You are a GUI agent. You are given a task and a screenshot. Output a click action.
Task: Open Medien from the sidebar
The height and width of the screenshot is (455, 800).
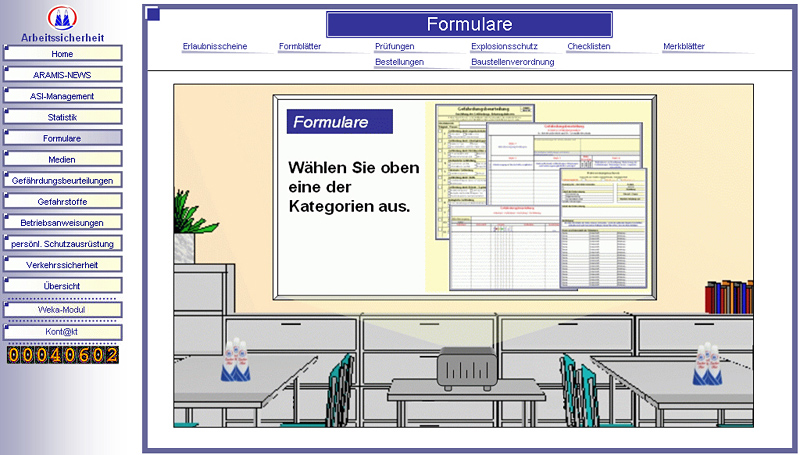click(62, 159)
